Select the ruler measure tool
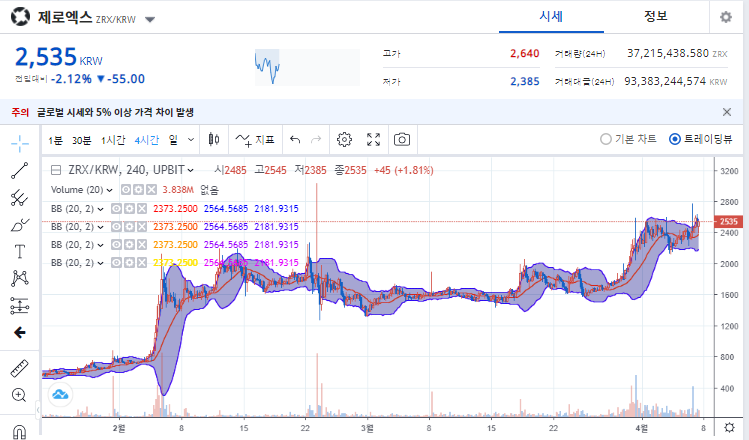 [20, 368]
